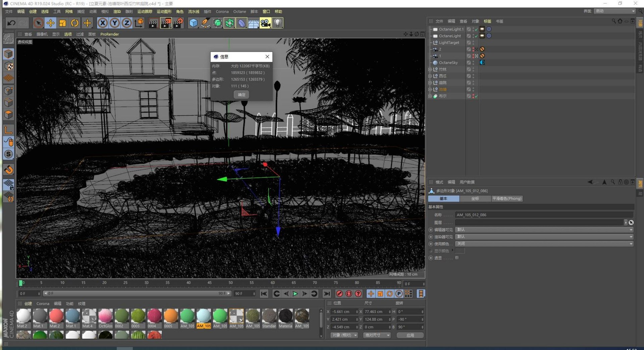The width and height of the screenshot is (644, 350).
Task: Close the 信息 dialog
Action: click(267, 57)
